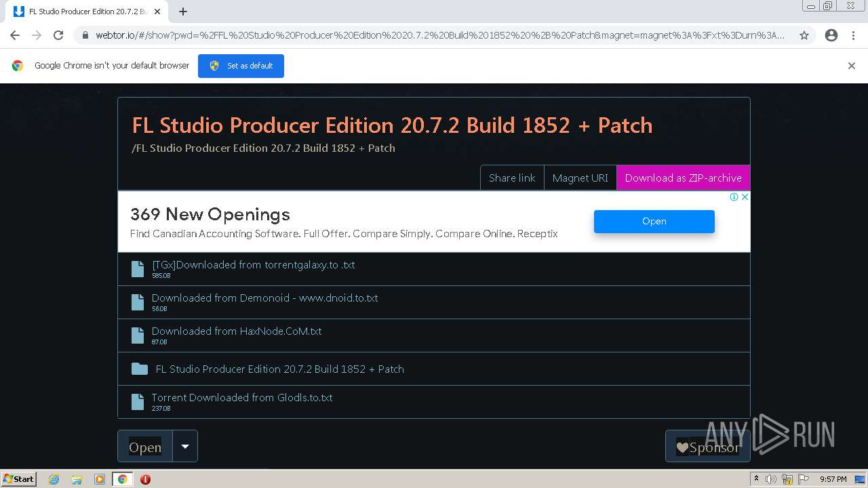Image resolution: width=868 pixels, height=488 pixels.
Task: Click file icon beside Demonoid file
Action: point(138,302)
